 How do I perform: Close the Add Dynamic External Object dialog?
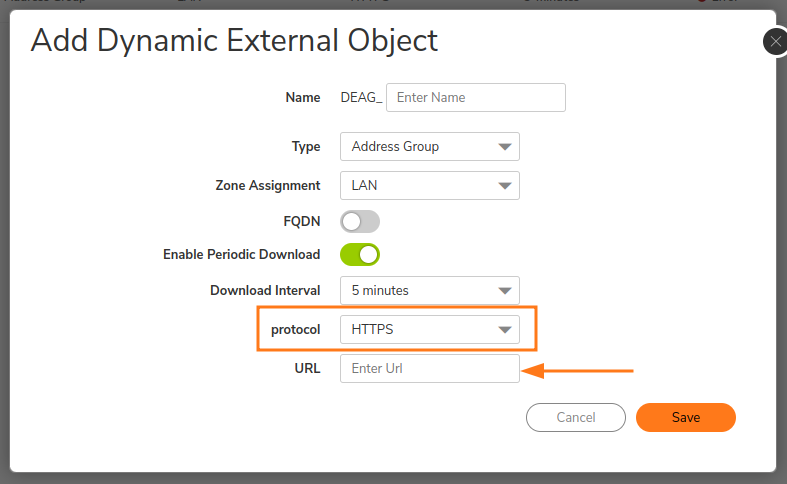pyautogui.click(x=775, y=42)
